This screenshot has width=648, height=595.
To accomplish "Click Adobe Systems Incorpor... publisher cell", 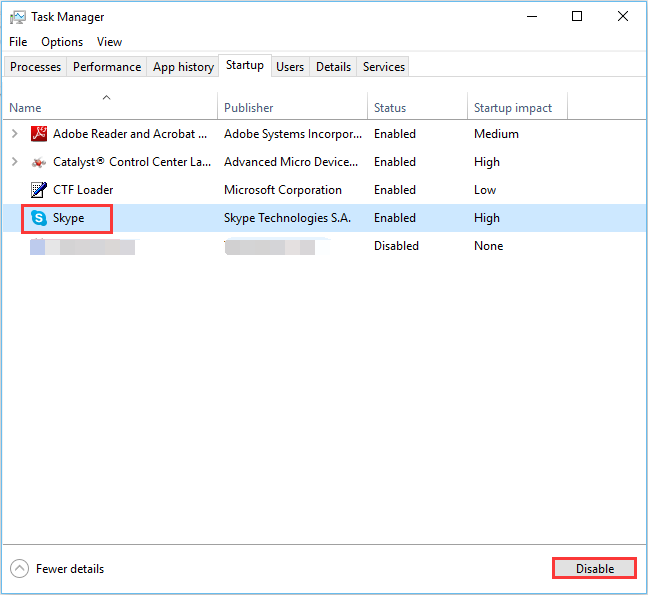I will pos(293,134).
